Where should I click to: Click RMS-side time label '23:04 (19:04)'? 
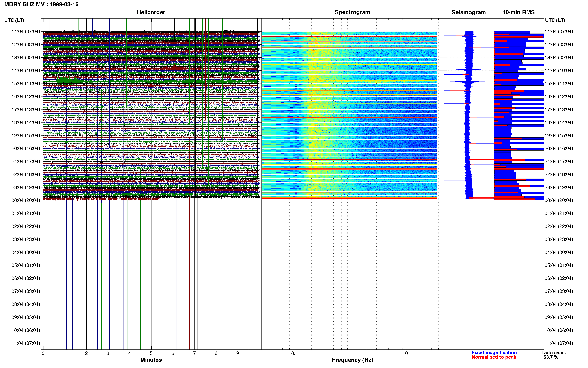pos(559,187)
